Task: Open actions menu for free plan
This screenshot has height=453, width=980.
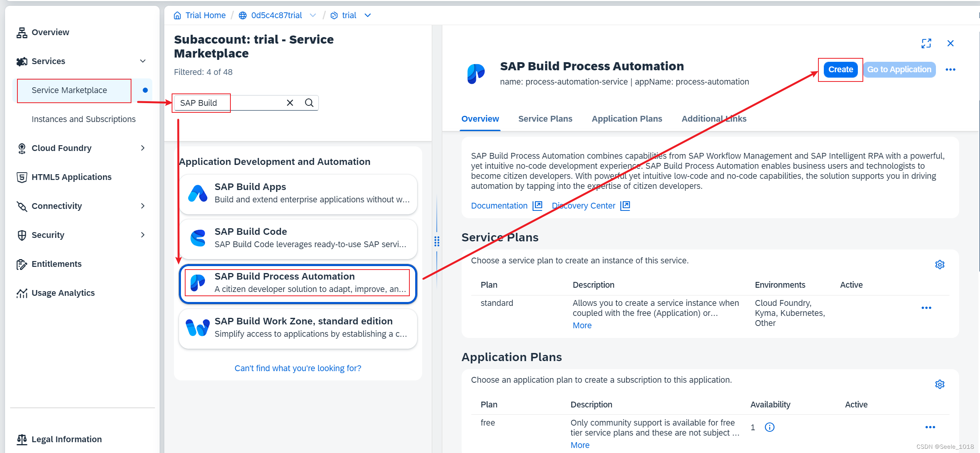Action: (930, 427)
